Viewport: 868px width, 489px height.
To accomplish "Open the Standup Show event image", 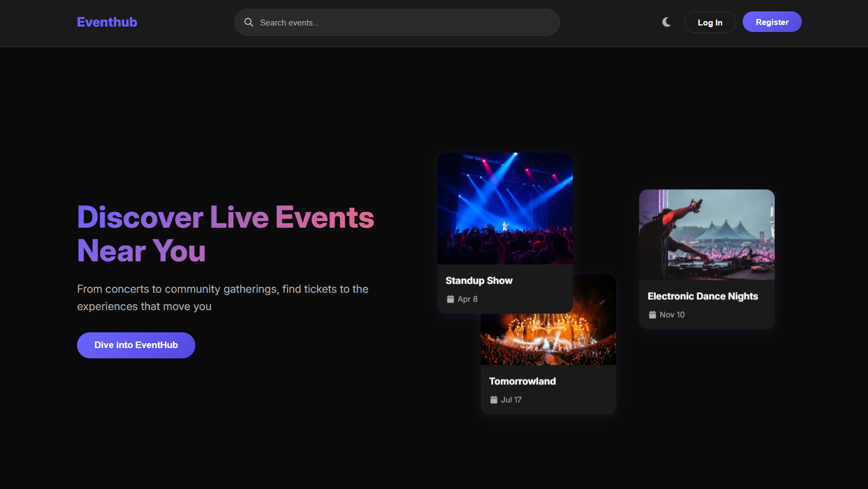I will click(505, 209).
